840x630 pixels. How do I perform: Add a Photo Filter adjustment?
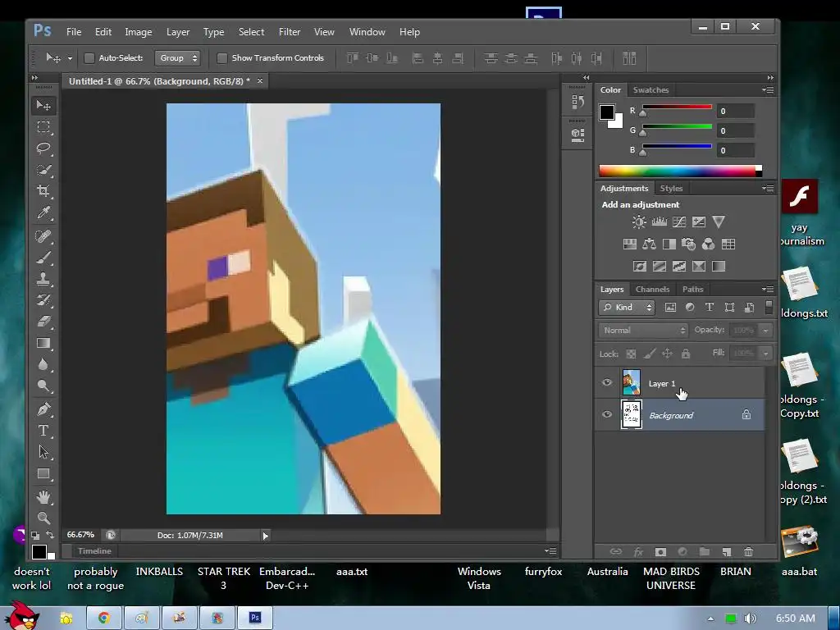[688, 244]
